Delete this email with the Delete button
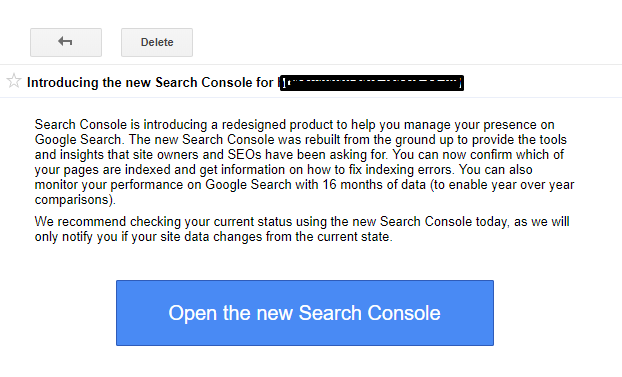The height and width of the screenshot is (377, 622). 157,42
